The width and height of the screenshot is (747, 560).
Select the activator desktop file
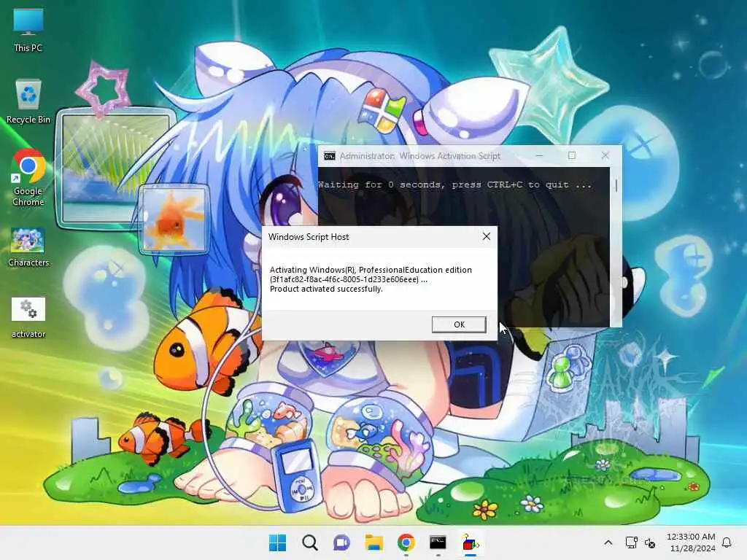(28, 318)
